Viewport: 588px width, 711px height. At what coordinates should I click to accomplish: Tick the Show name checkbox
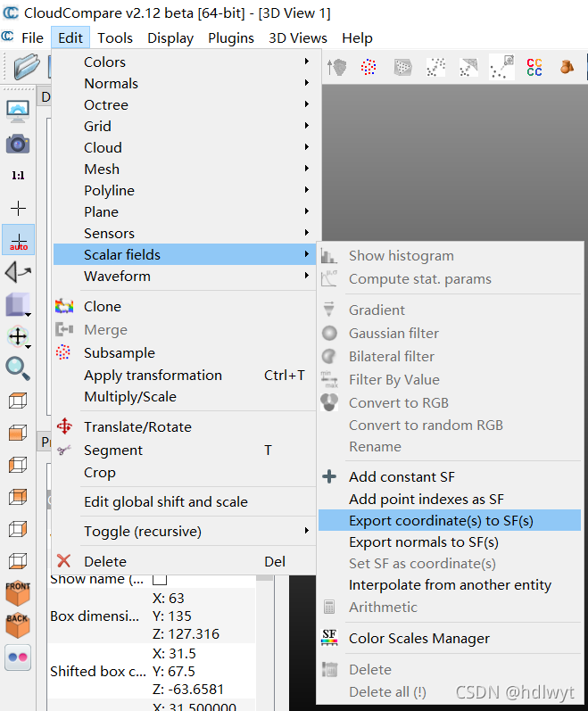click(x=160, y=580)
